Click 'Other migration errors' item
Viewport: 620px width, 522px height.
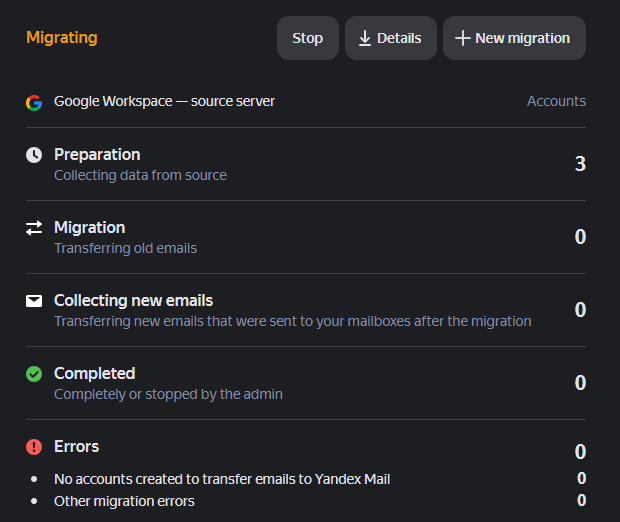point(124,501)
